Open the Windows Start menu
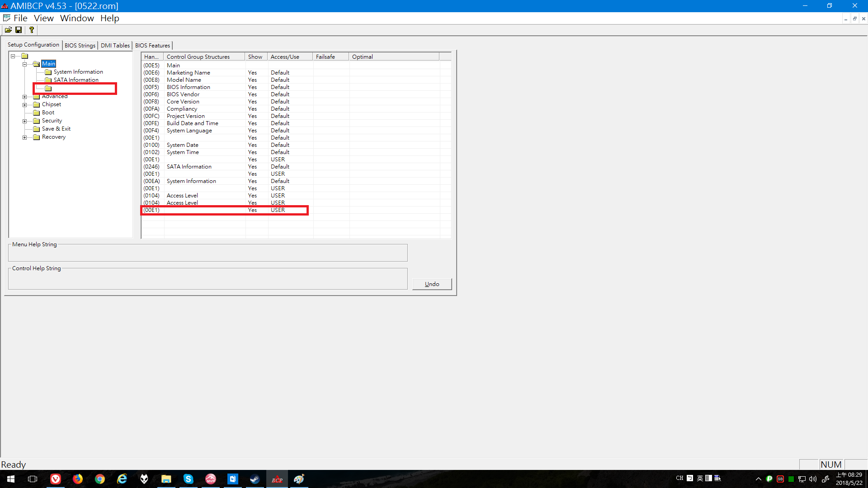 [x=11, y=479]
